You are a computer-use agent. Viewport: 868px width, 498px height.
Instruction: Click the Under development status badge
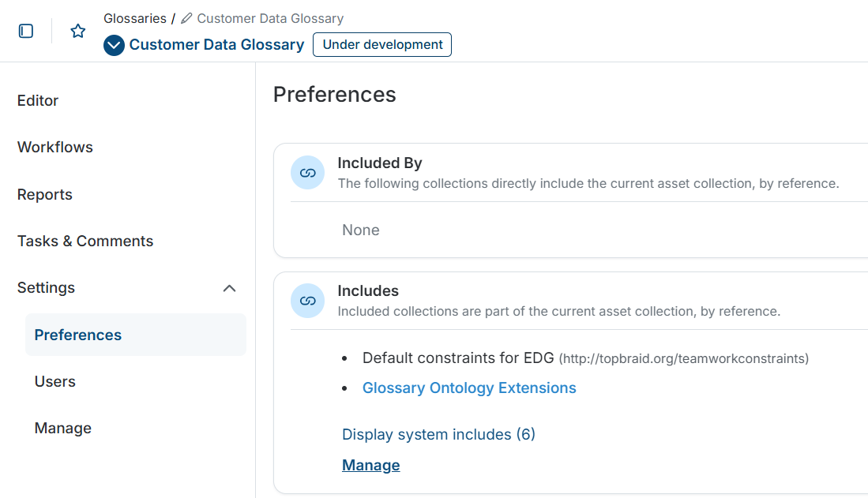coord(381,44)
